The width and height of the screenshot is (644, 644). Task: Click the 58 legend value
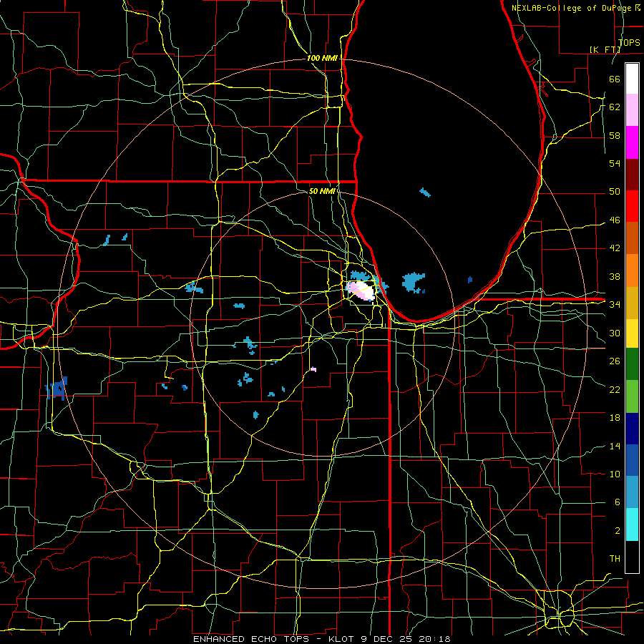pos(615,135)
